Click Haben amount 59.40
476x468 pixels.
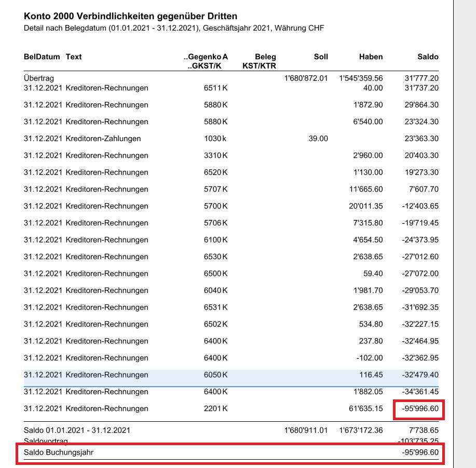(x=373, y=274)
